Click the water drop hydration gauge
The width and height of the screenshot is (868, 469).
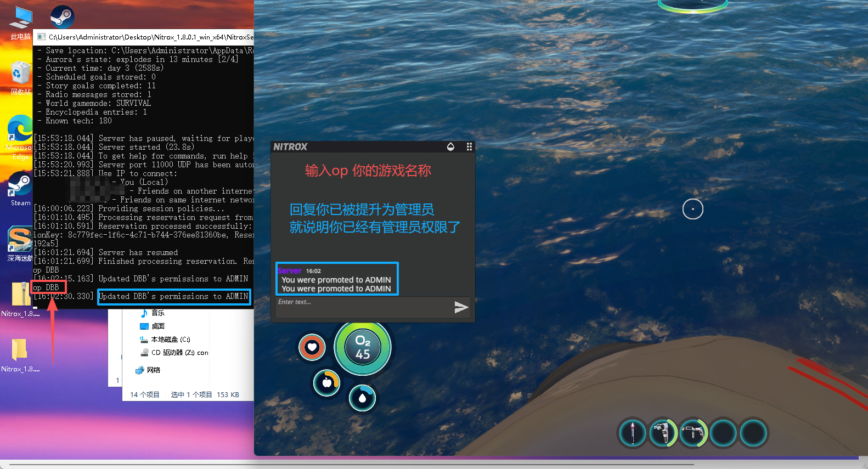(x=362, y=398)
